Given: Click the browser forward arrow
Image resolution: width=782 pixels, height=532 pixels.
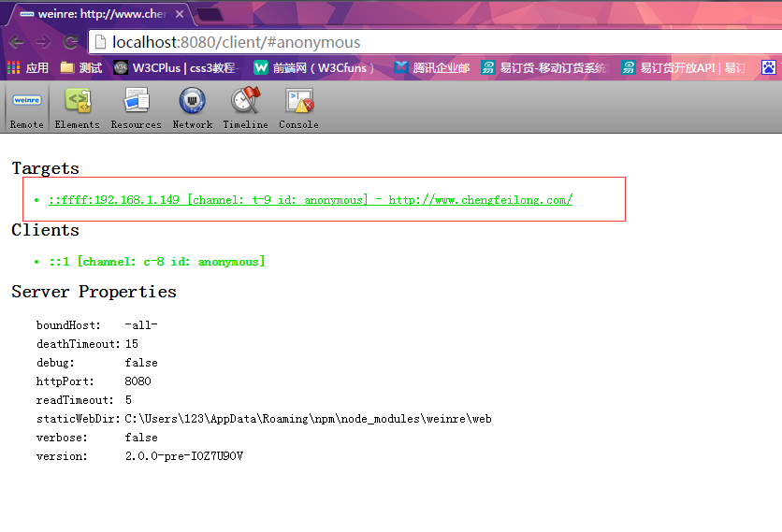Looking at the screenshot, I should click(43, 42).
